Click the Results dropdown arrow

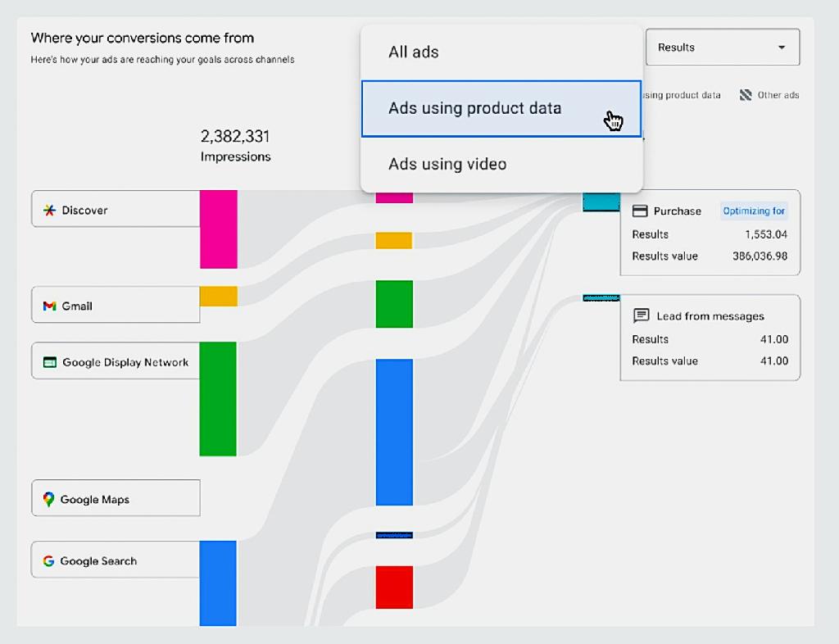(x=782, y=48)
